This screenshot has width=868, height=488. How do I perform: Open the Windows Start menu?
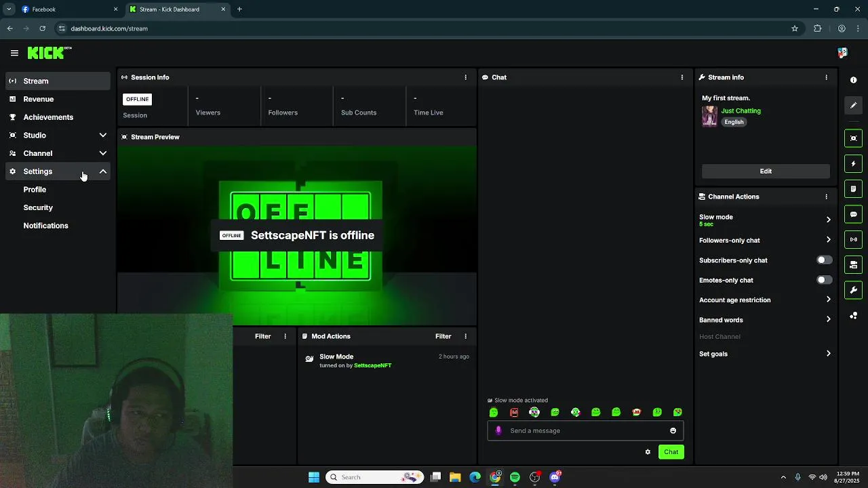[314, 477]
